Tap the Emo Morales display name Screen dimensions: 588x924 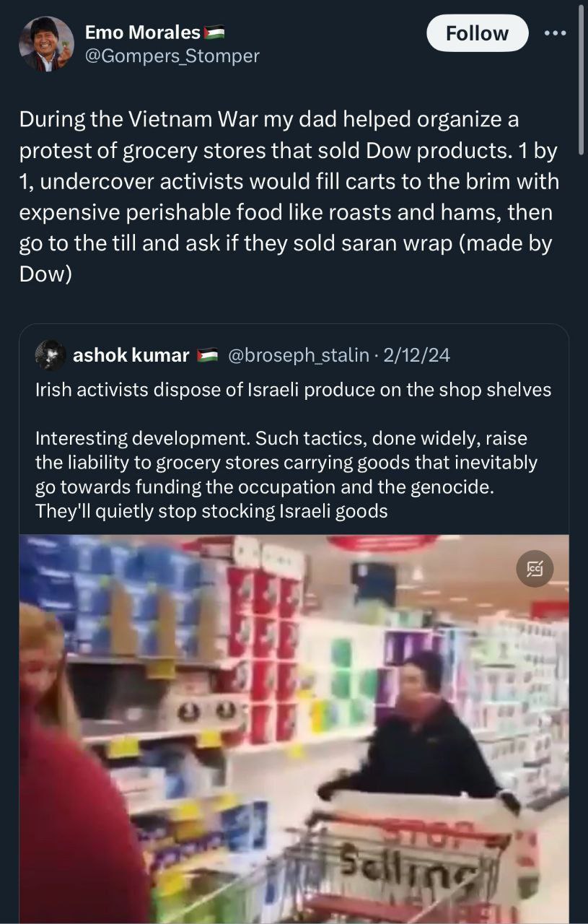coord(142,32)
